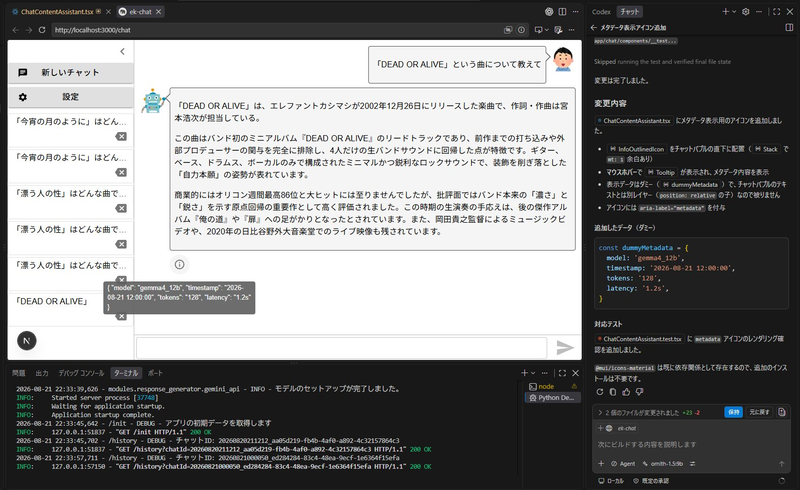800x490 pixels.
Task: Open the デバッグ コンソール tab
Action: 81,373
